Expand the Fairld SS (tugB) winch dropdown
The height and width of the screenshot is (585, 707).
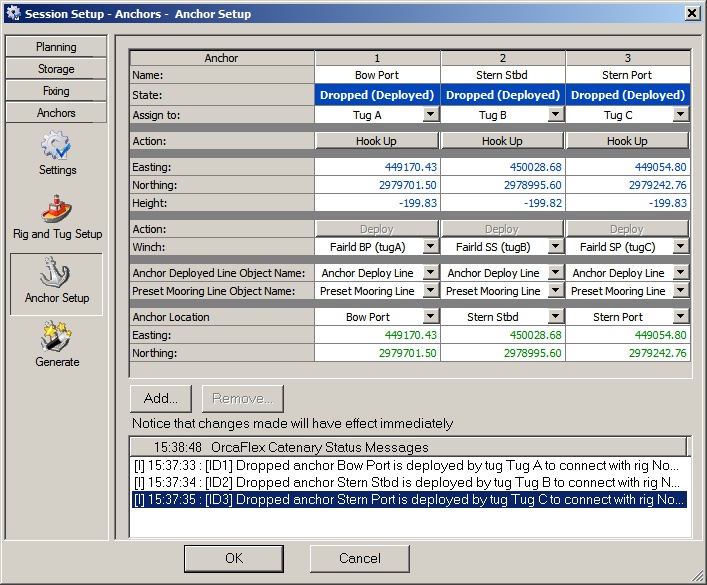556,247
